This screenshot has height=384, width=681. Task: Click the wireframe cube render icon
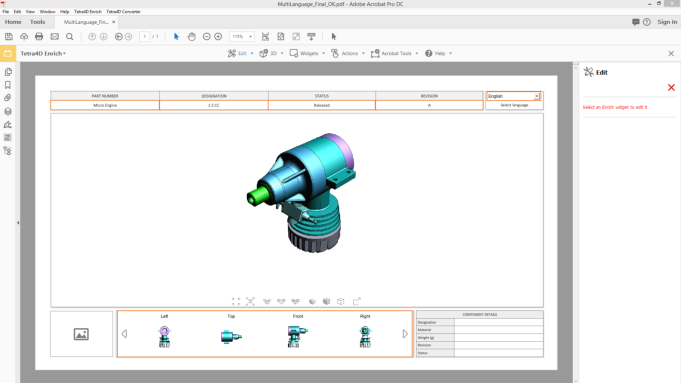[x=340, y=301]
